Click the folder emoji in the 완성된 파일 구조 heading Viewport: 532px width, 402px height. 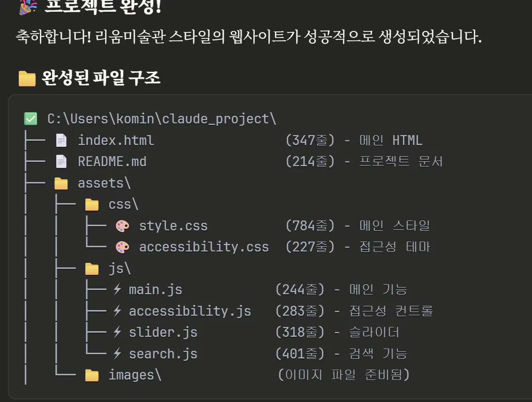(27, 79)
